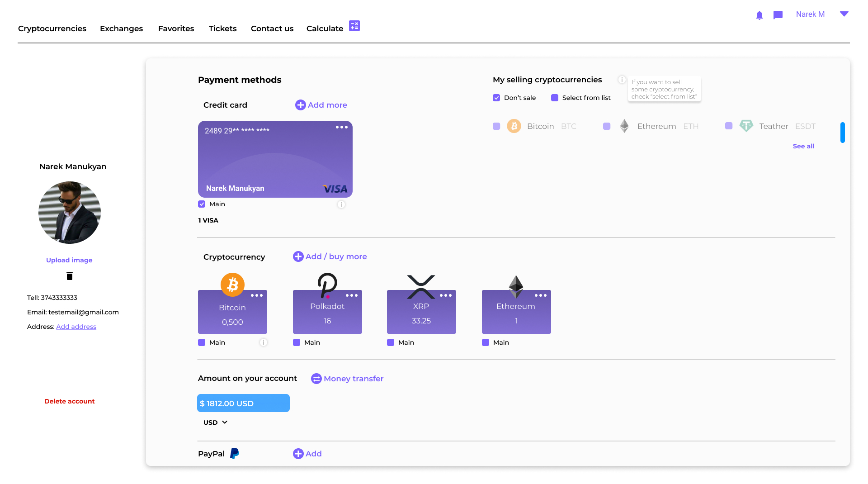The height and width of the screenshot is (484, 868).
Task: Click the Ethereum diamond icon in selling list
Action: [624, 126]
